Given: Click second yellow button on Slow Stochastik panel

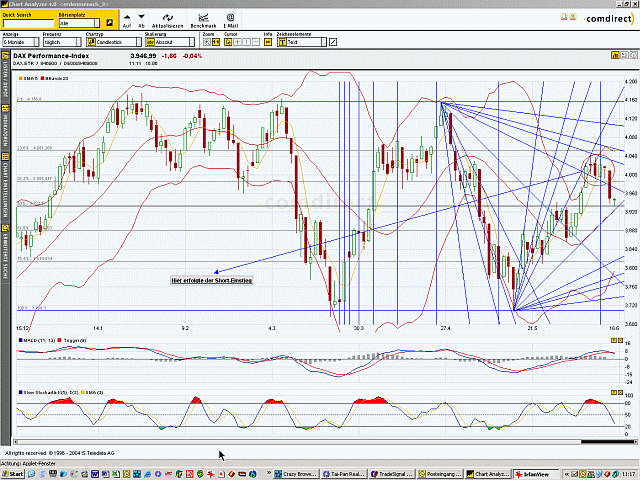Looking at the screenshot, I should (x=620, y=392).
